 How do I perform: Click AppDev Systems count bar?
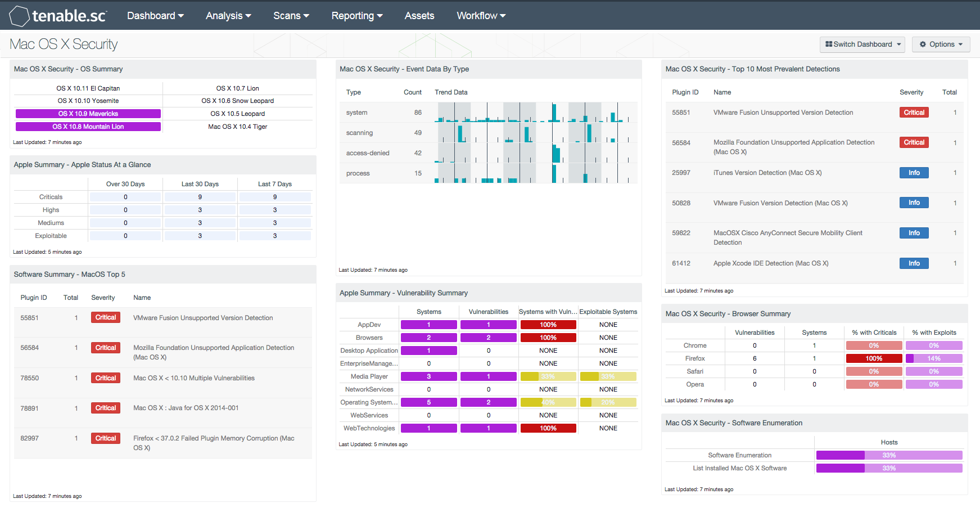(x=429, y=325)
